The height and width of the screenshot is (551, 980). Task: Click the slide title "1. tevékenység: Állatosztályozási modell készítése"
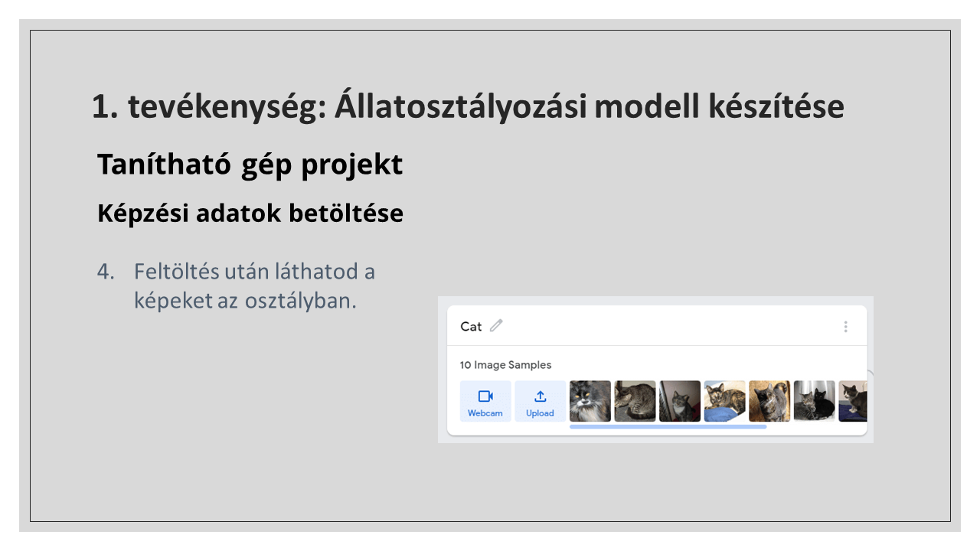click(x=467, y=106)
